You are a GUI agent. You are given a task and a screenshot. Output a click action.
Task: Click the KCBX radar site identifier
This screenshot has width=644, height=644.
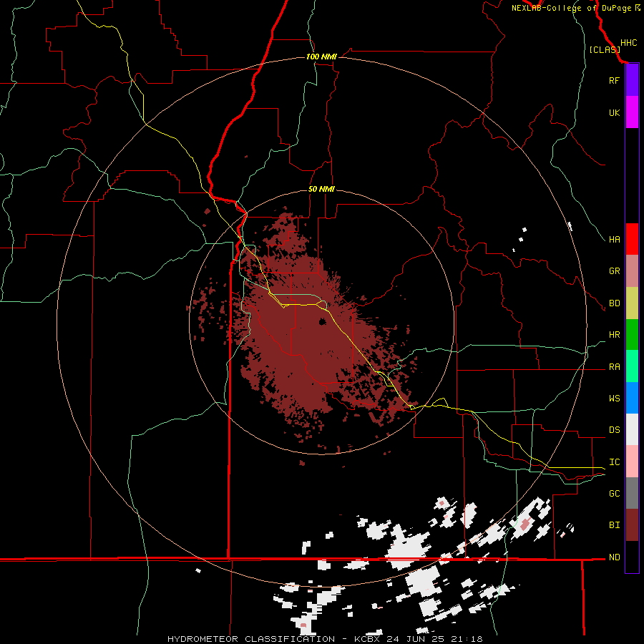369,639
